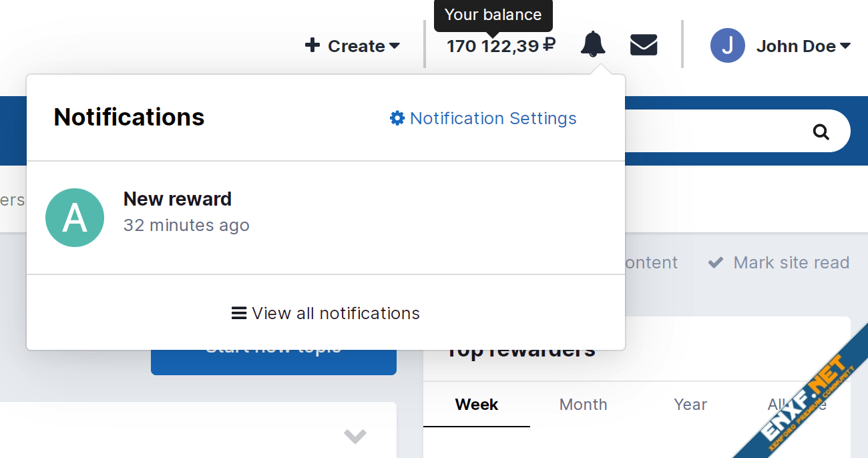Expand the collapsed panel chevron arrow
Viewport: 868px width, 458px height.
[355, 436]
